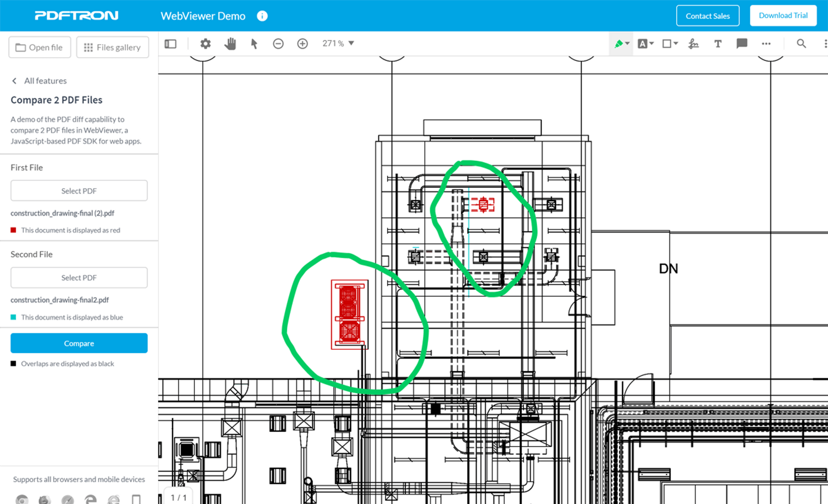Screen dimensions: 828x504
Task: Click Select PDF under First File
Action: pyautogui.click(x=79, y=191)
